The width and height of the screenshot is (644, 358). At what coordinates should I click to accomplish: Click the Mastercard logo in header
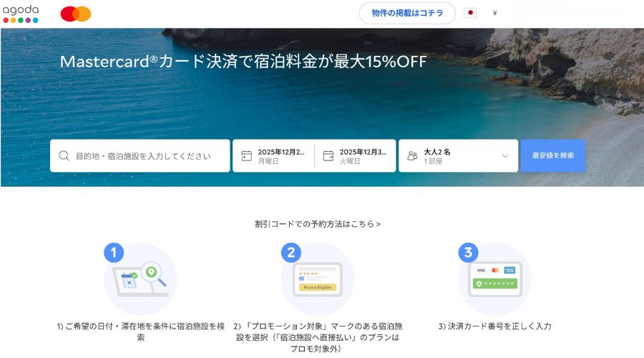76,14
